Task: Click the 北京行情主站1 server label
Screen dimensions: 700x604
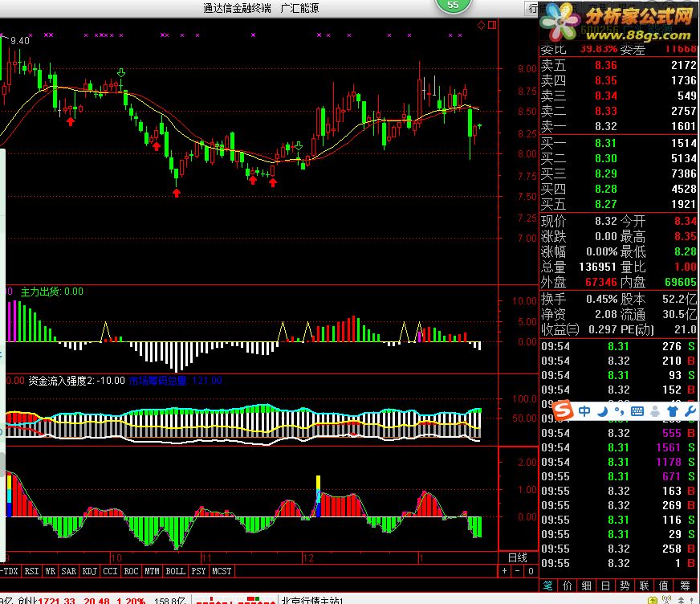Action: point(312,600)
